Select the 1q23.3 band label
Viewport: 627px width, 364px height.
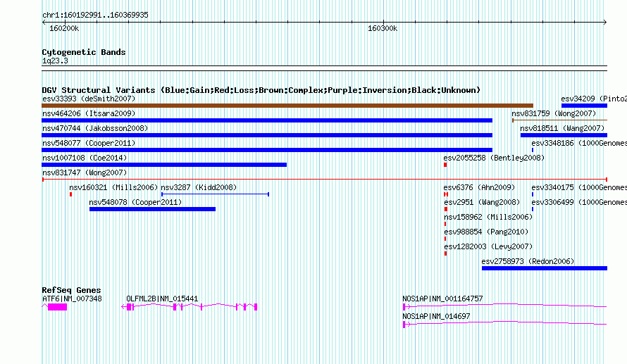(55, 61)
